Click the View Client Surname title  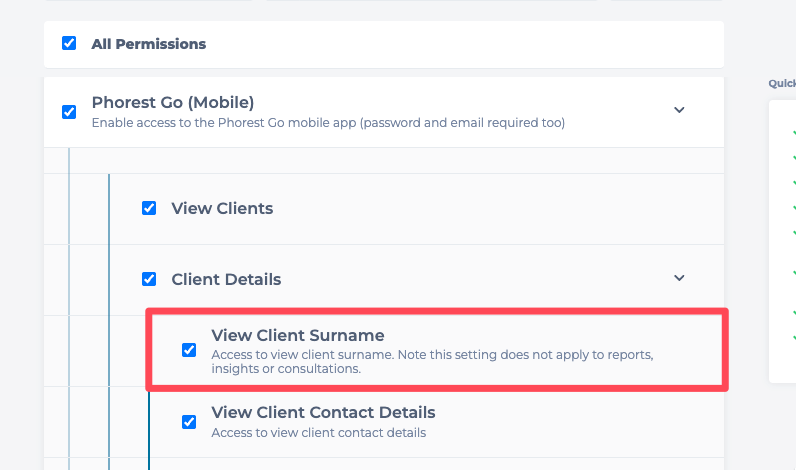298,336
